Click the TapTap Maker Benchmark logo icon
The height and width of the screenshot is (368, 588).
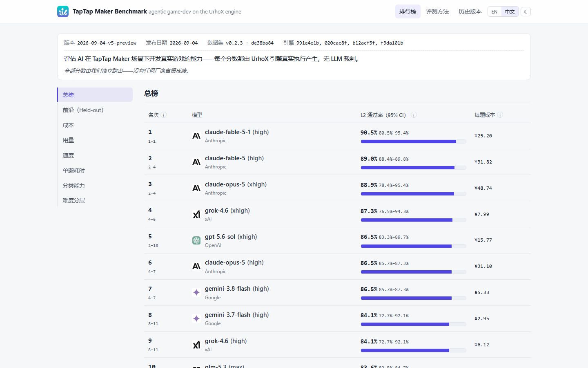[x=63, y=11]
